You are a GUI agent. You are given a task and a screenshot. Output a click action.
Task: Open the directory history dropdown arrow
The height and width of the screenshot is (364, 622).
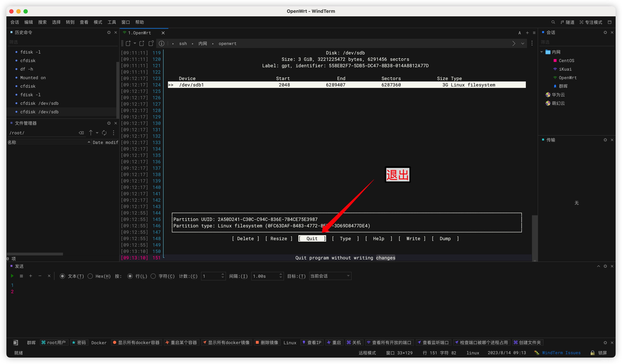[x=97, y=133]
